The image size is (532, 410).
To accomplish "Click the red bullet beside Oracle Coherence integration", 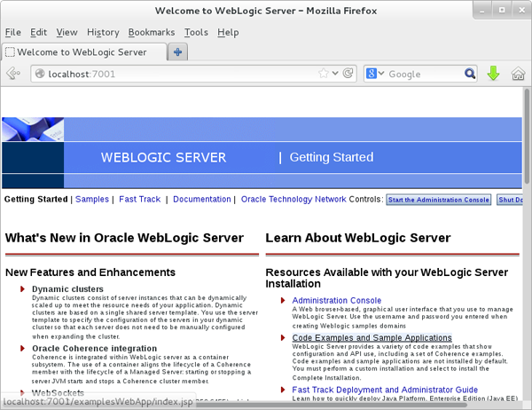I will 22,349.
